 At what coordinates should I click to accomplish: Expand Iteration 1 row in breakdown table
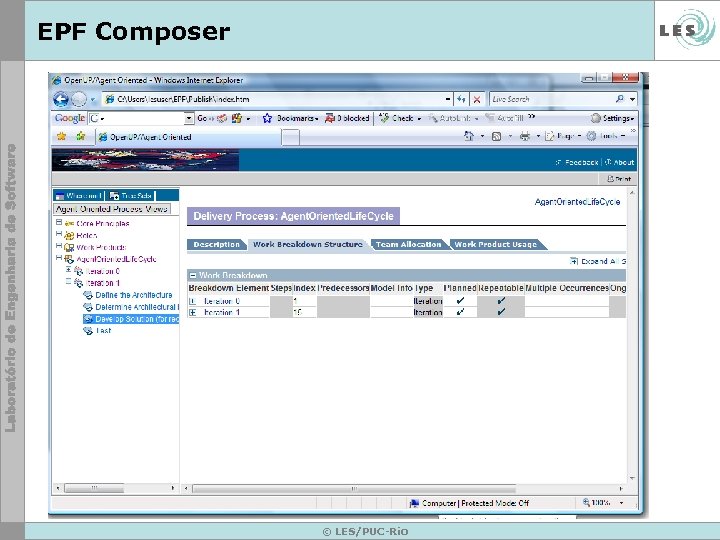pyautogui.click(x=193, y=312)
